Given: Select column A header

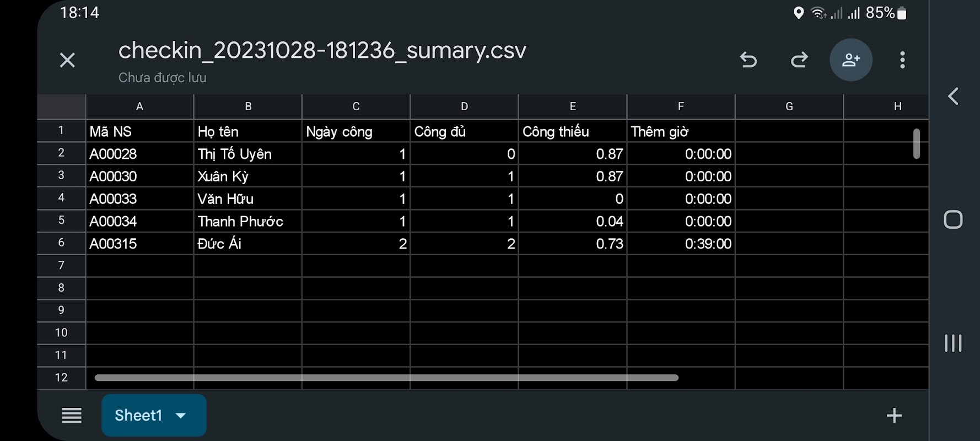Looking at the screenshot, I should (x=139, y=106).
